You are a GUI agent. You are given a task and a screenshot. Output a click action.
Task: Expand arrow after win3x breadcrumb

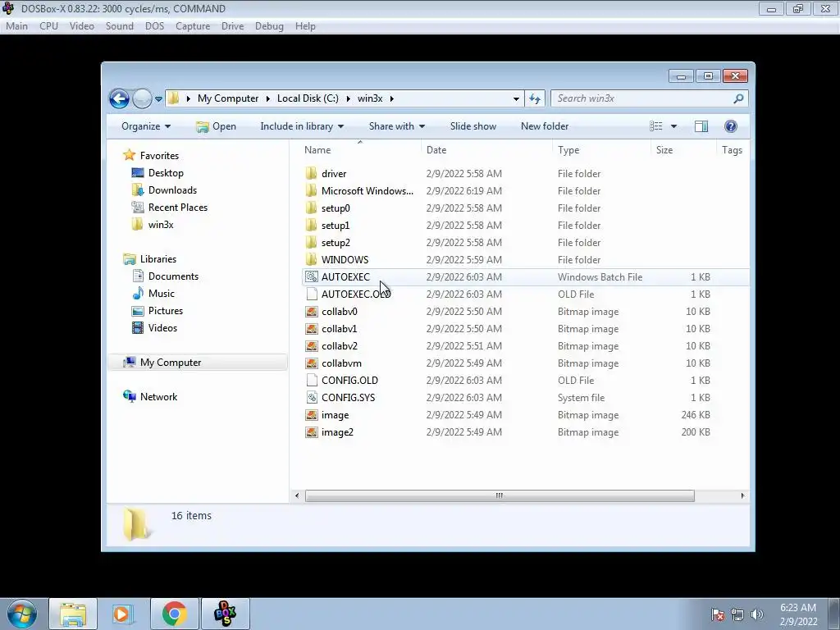click(392, 98)
